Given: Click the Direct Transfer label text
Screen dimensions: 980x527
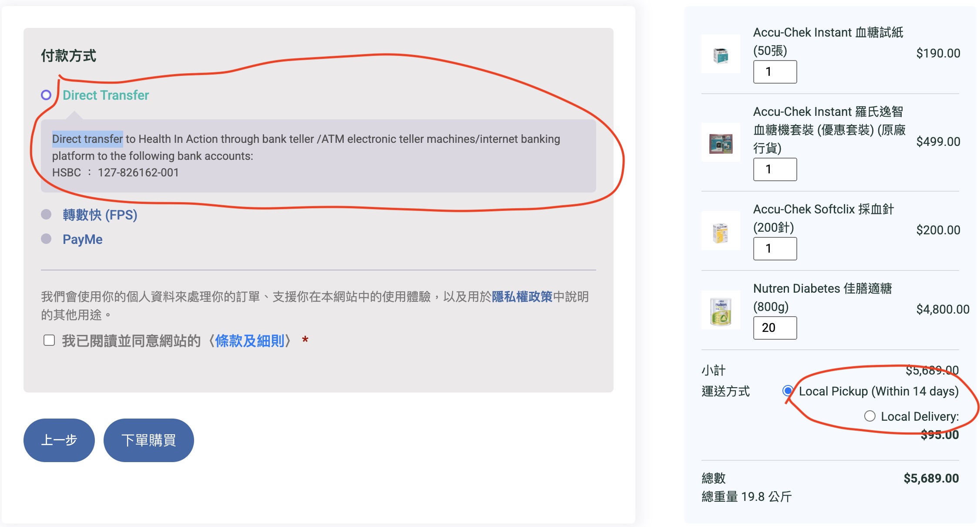Looking at the screenshot, I should click(106, 95).
